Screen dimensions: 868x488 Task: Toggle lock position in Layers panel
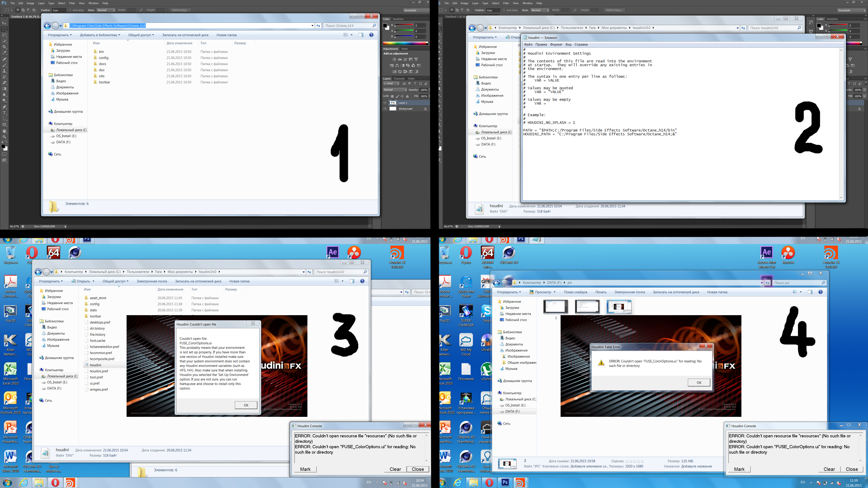pos(402,96)
